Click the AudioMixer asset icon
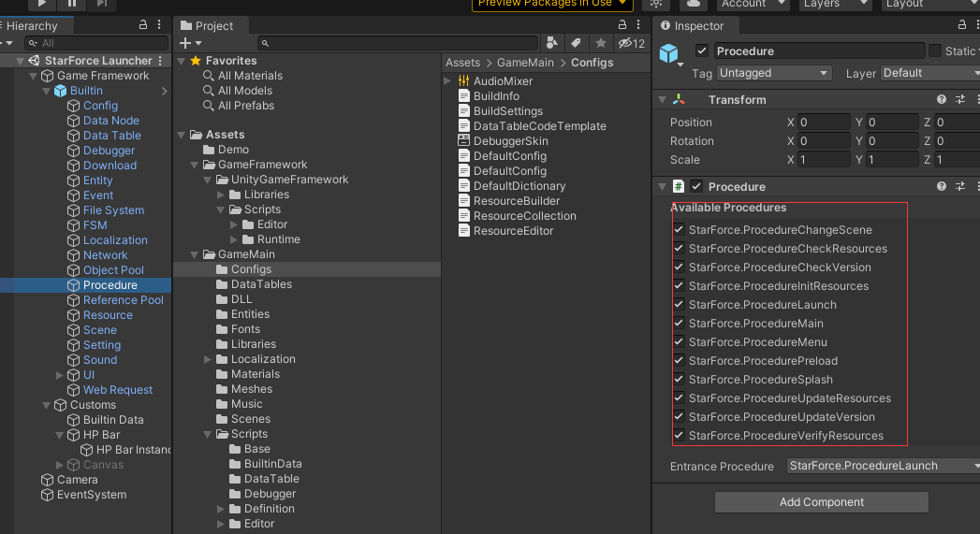Image resolution: width=980 pixels, height=534 pixels. (463, 80)
